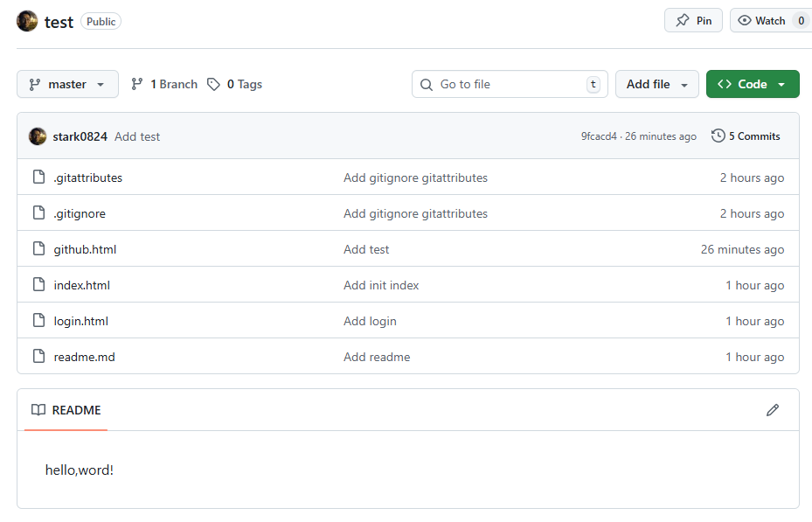Pin this repository with the Pin button
Viewport: 812px width, 522px height.
click(693, 21)
